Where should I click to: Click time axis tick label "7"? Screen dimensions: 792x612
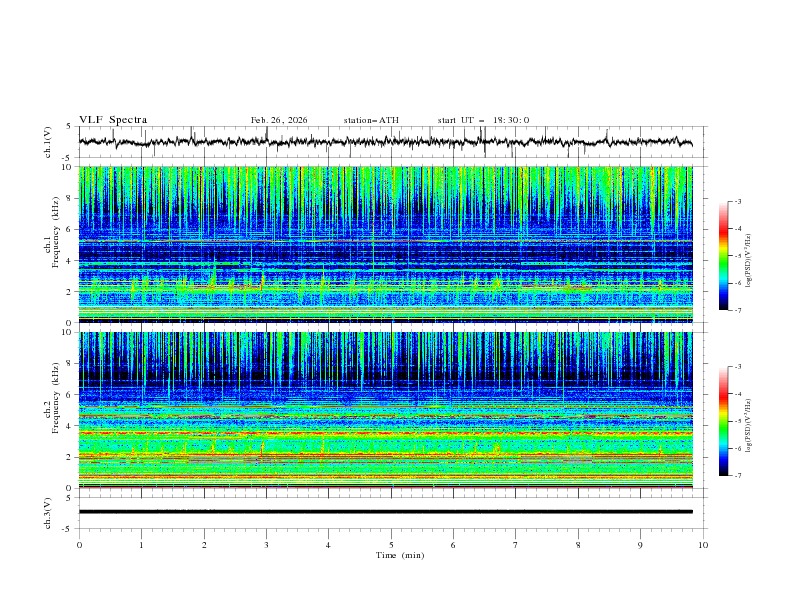point(516,545)
